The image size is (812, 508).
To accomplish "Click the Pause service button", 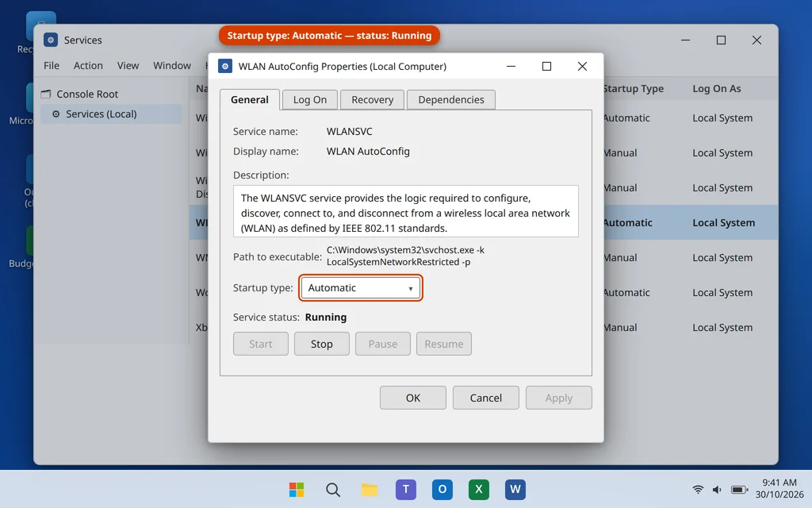I will 383,344.
